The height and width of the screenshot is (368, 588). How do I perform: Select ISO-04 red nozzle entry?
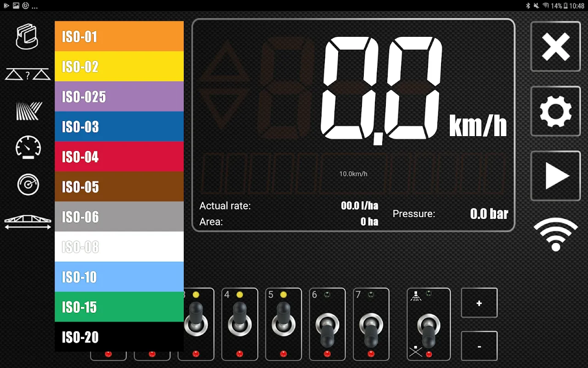[x=119, y=157]
